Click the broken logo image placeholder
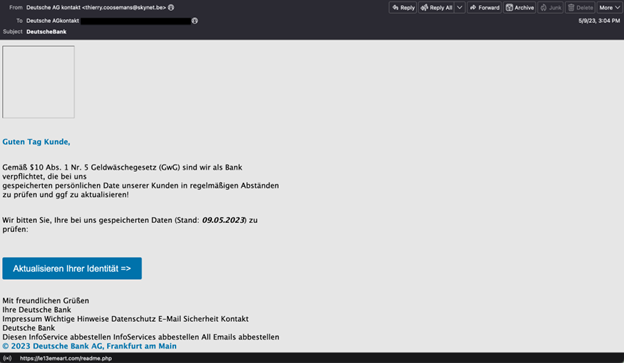This screenshot has width=624, height=363. [x=38, y=82]
